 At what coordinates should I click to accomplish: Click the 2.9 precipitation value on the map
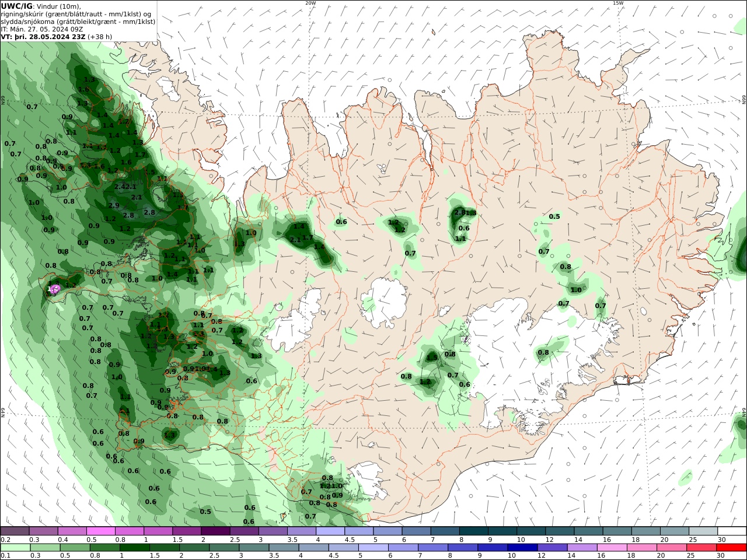[114, 205]
